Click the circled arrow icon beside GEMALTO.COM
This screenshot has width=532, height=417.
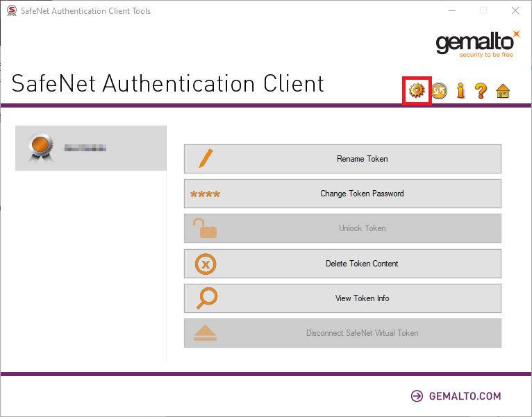(417, 396)
